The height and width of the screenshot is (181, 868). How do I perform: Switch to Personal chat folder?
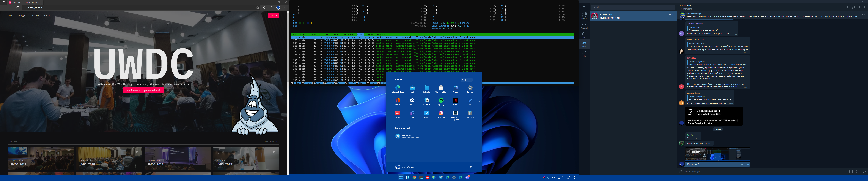pos(584,25)
